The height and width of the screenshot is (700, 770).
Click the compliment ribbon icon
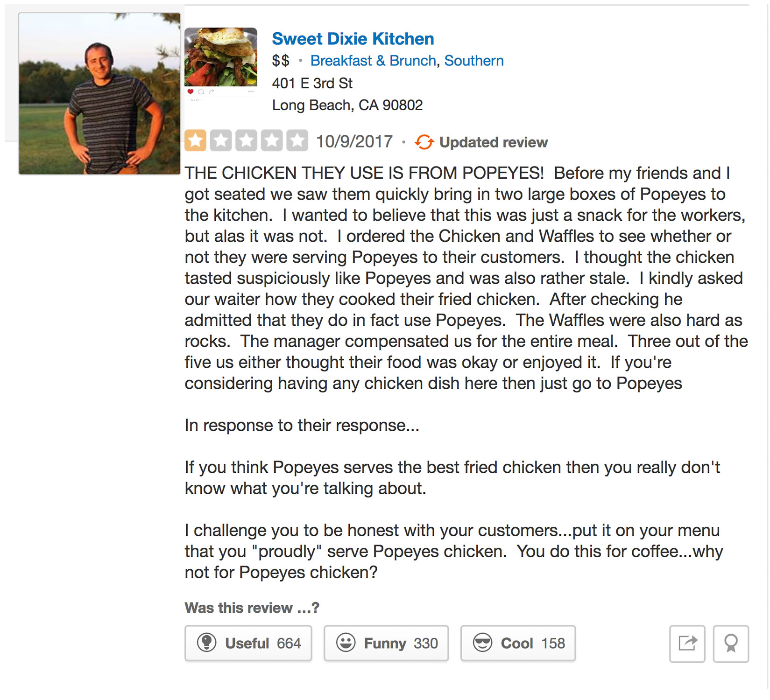coord(731,644)
